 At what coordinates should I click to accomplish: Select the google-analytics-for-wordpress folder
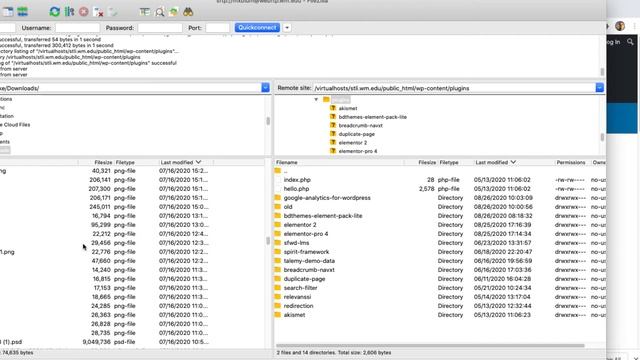click(x=440, y=198)
